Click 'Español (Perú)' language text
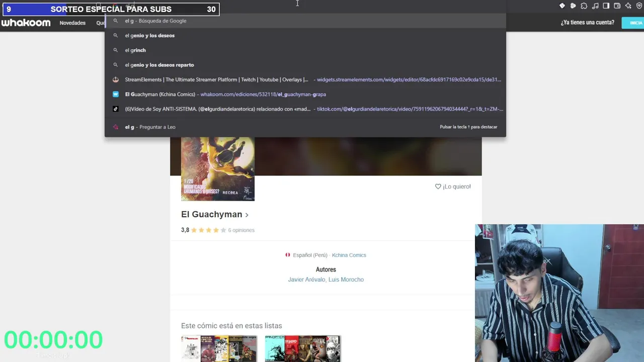 [x=310, y=255]
